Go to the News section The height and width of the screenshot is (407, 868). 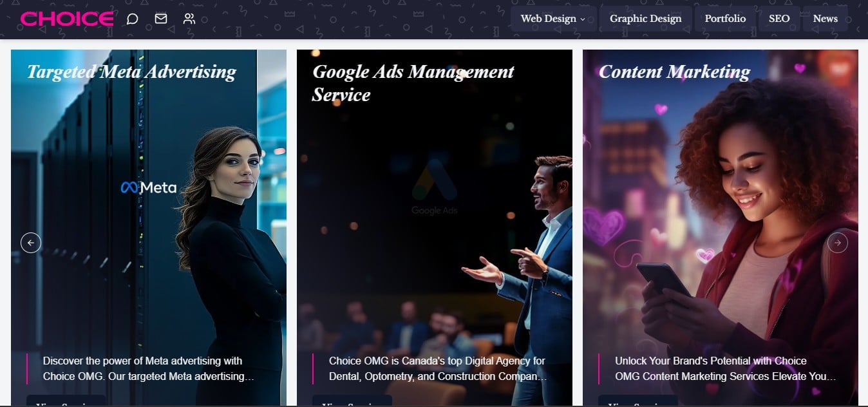(825, 19)
